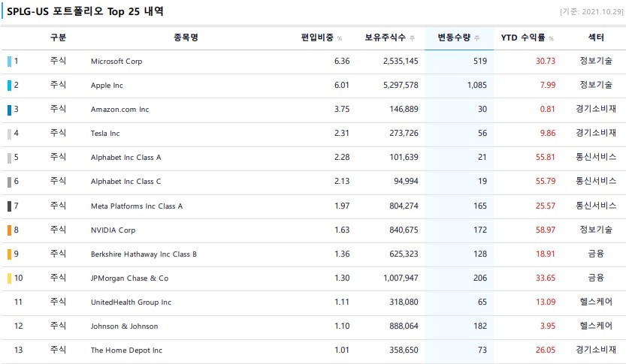Click the orange swatch beside NVIDIA Corp row
The image size is (626, 364).
tap(9, 230)
